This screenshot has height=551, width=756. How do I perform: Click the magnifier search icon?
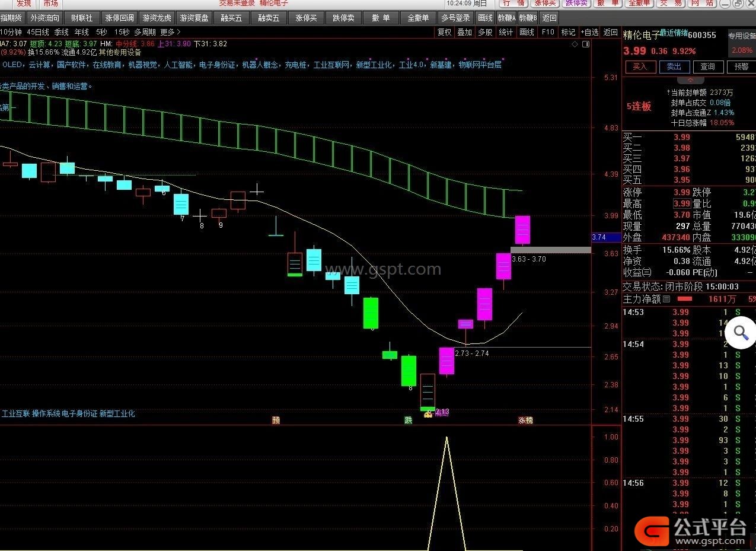coord(741,333)
